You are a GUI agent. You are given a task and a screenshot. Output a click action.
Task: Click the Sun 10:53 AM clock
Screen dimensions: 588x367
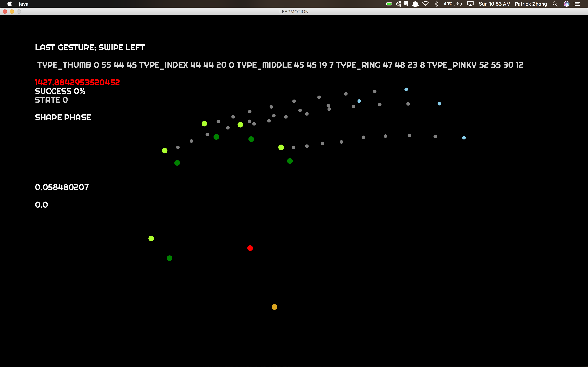click(x=494, y=4)
